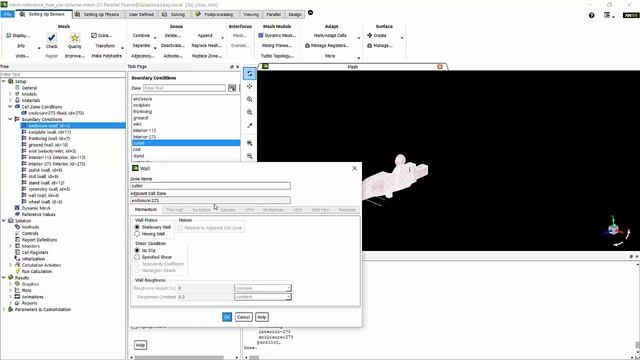Close the Wall dialog
The height and width of the screenshot is (360, 640).
click(354, 168)
